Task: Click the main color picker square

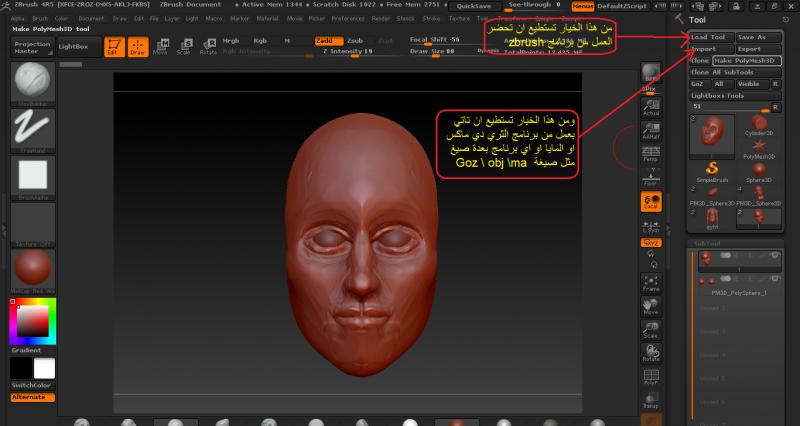Action: click(x=32, y=320)
